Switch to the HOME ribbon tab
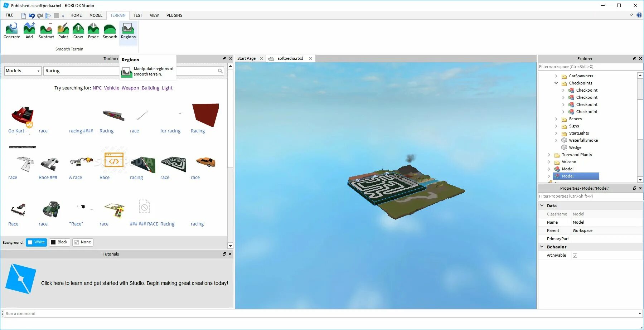 [76, 15]
